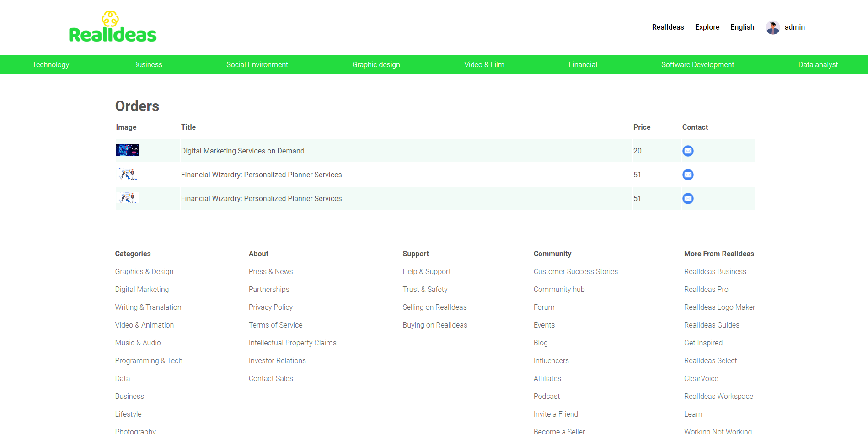Open Digital Marketing Services on Demand title
This screenshot has width=868, height=434.
point(242,151)
